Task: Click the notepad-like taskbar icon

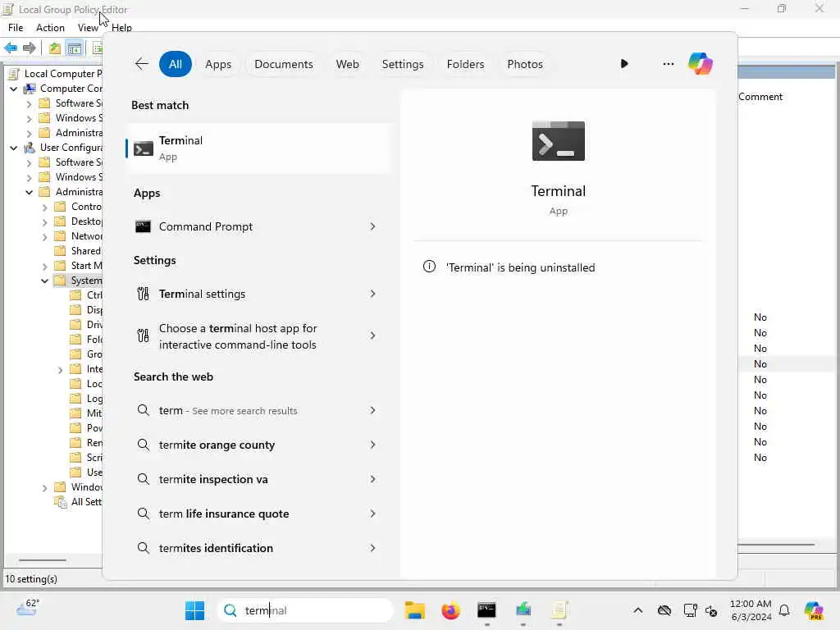Action: (x=559, y=610)
